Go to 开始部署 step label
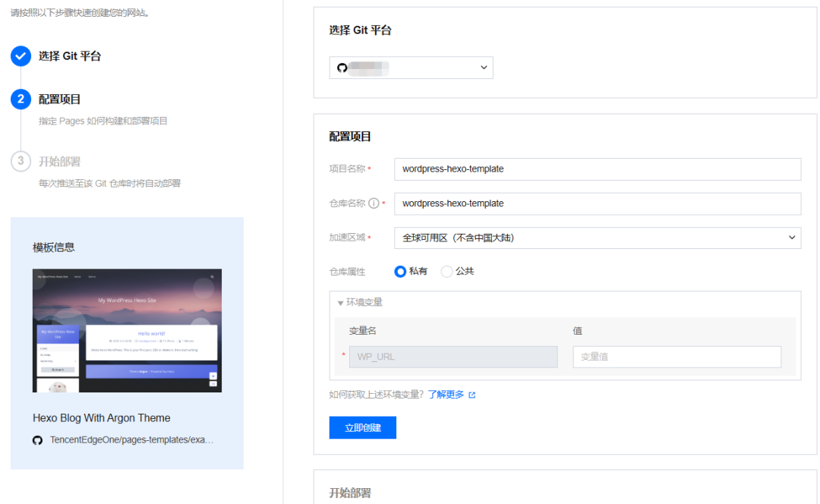This screenshot has width=820, height=504. (x=60, y=162)
